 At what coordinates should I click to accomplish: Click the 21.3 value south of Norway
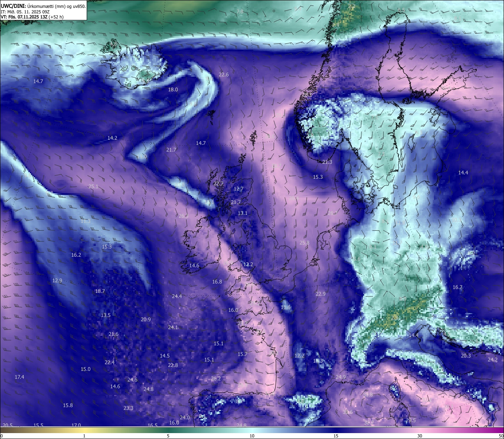pyautogui.click(x=327, y=162)
